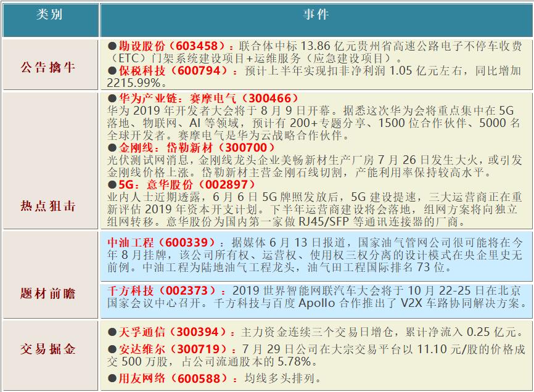Click the 类别 column header
Screen dimensions: 534x392
click(x=51, y=20)
